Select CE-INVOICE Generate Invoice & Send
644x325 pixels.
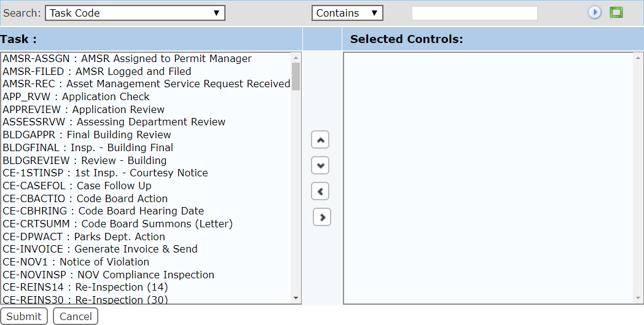(100, 249)
